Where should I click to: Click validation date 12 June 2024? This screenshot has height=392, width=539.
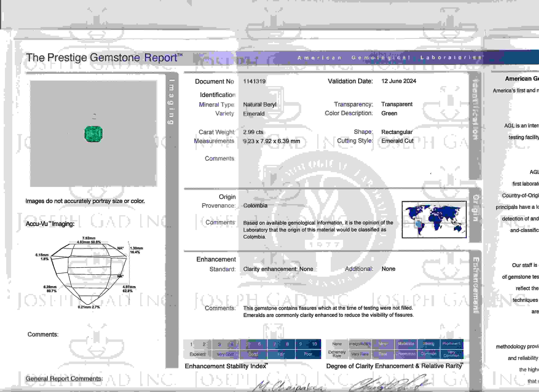(399, 81)
